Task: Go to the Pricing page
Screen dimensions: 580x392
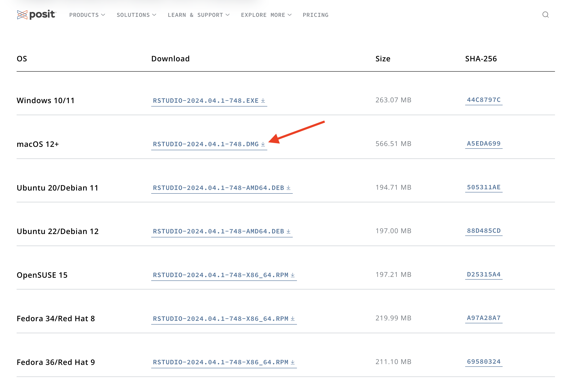Action: [x=315, y=15]
